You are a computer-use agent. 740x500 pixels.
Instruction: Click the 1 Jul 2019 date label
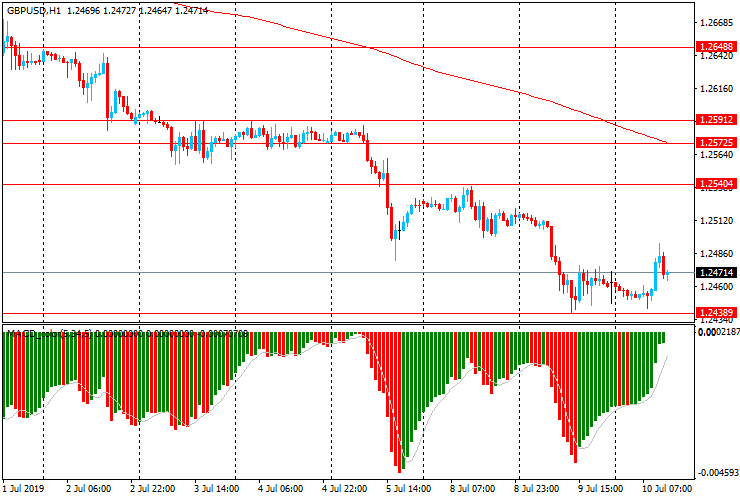[x=24, y=488]
